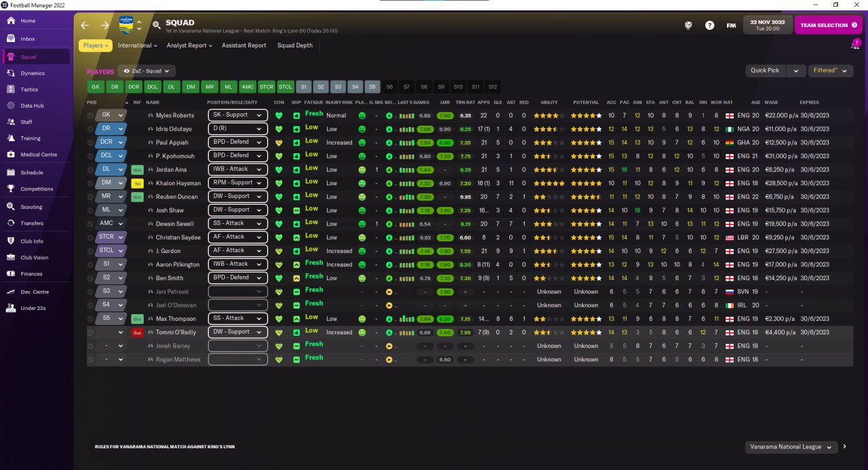The width and height of the screenshot is (868, 470).
Task: Toggle the selection circle for Khalon Haysman
Action: click(x=91, y=183)
